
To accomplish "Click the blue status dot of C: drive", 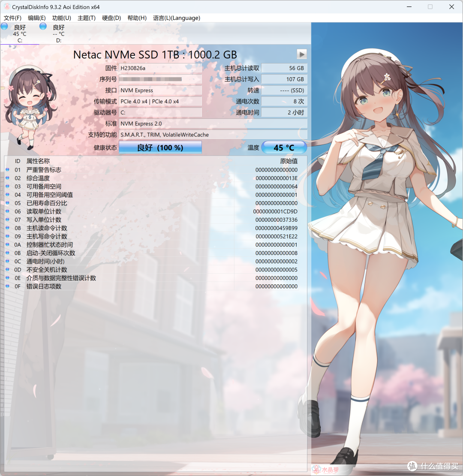I will [x=4, y=27].
